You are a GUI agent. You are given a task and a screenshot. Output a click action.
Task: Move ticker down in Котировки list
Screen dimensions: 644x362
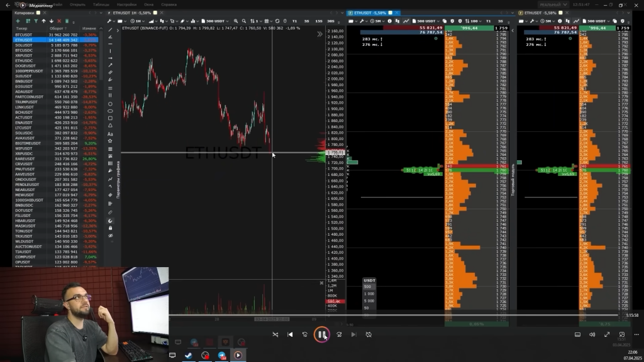[x=52, y=21]
